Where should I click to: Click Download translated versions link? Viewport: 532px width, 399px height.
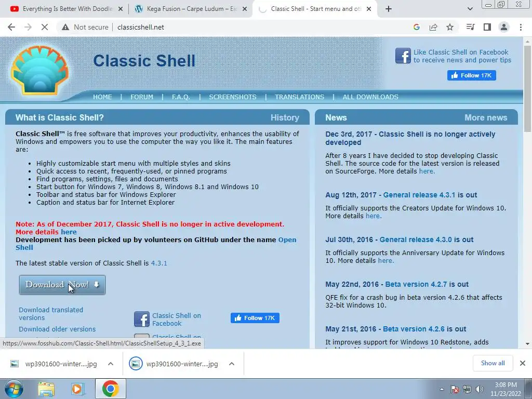51,314
